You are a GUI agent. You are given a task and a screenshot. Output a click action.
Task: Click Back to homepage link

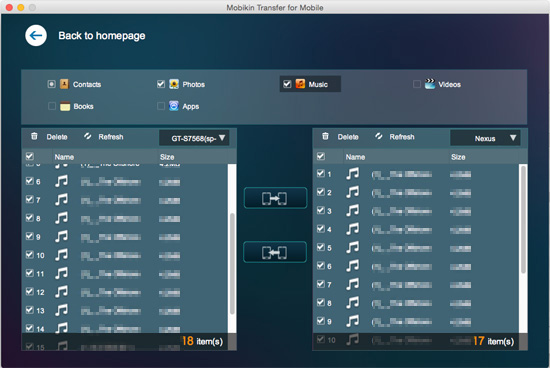click(102, 36)
